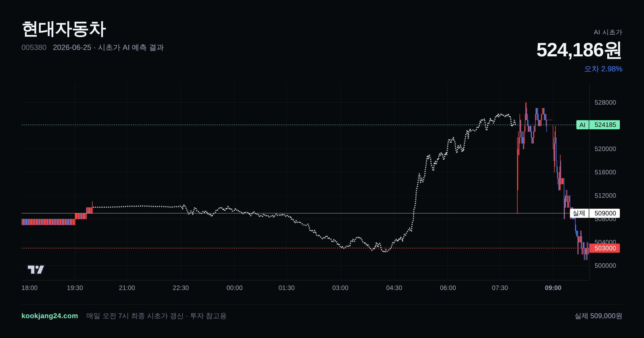Click the 524,186원 predicted price
Screen dimensions: 644x338
click(579, 50)
